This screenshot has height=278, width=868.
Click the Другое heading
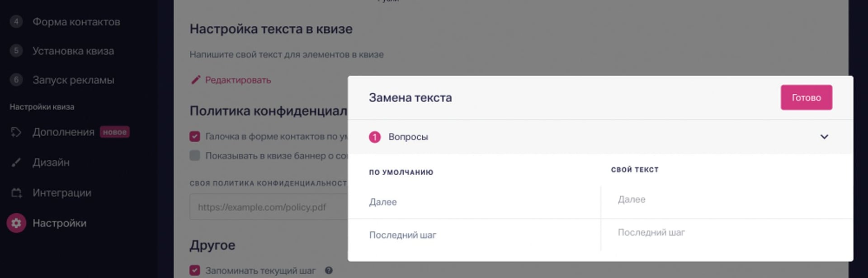tap(212, 245)
